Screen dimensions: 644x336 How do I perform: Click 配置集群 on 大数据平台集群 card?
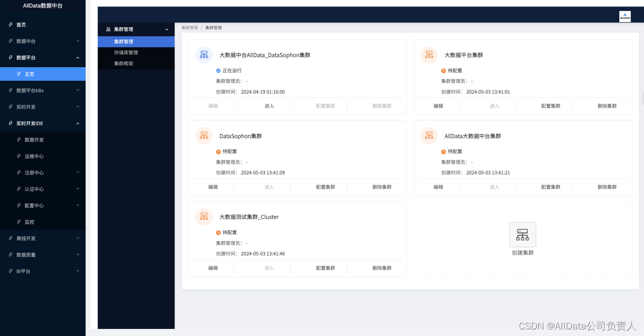tap(551, 106)
